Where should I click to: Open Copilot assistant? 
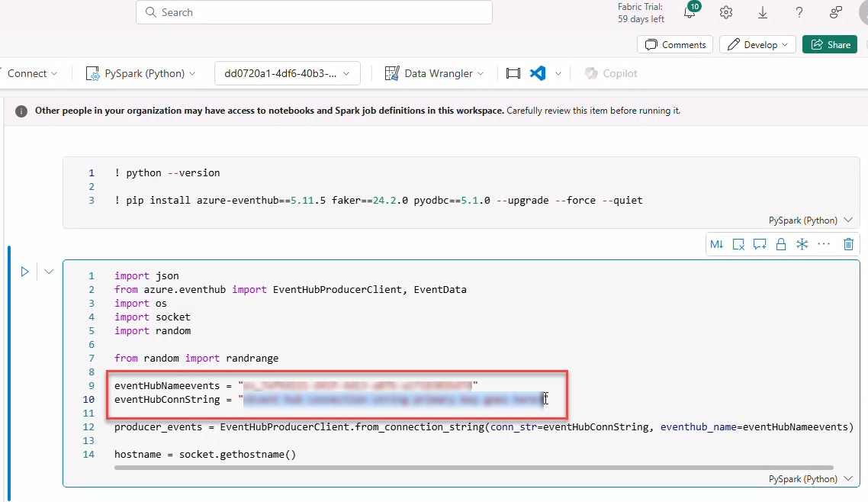(x=610, y=72)
